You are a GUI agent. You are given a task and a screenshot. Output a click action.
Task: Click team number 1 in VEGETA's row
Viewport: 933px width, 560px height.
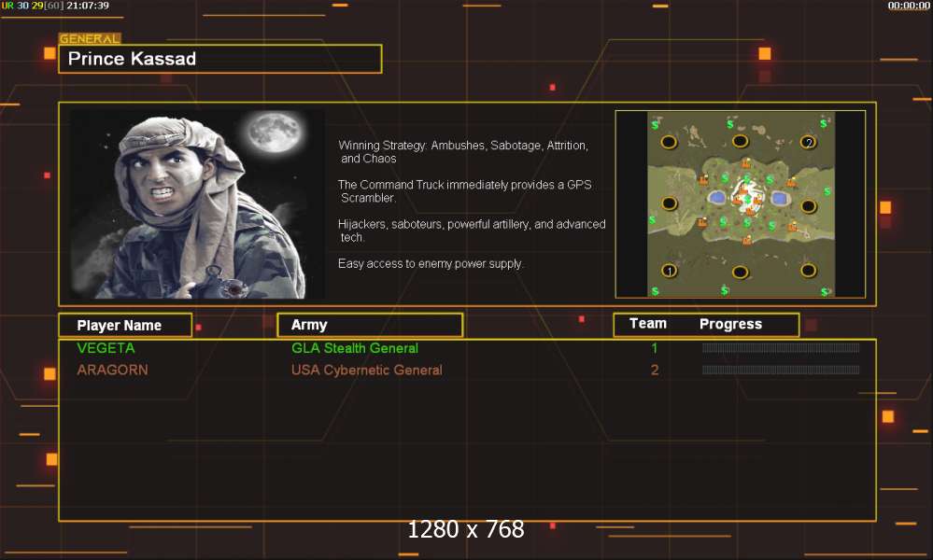655,348
